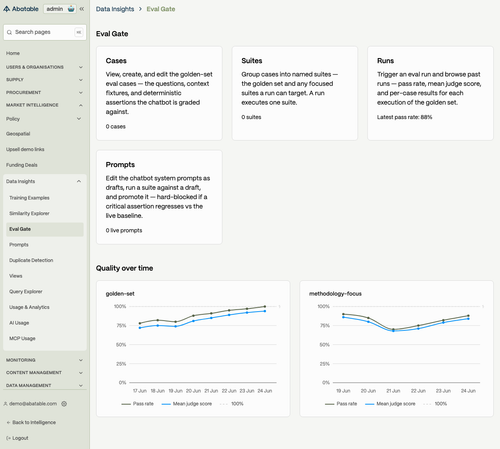This screenshot has height=449, width=500.
Task: Click the methodology-focus chart title
Action: (x=335, y=294)
